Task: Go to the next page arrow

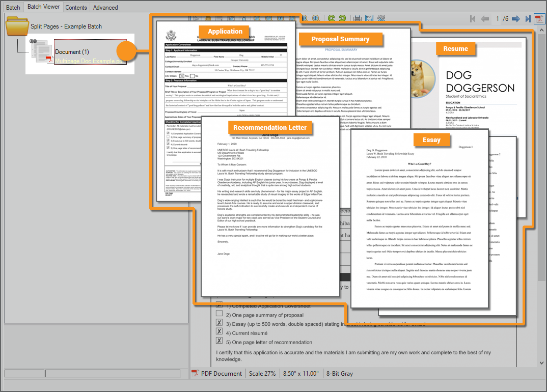Action: (516, 19)
